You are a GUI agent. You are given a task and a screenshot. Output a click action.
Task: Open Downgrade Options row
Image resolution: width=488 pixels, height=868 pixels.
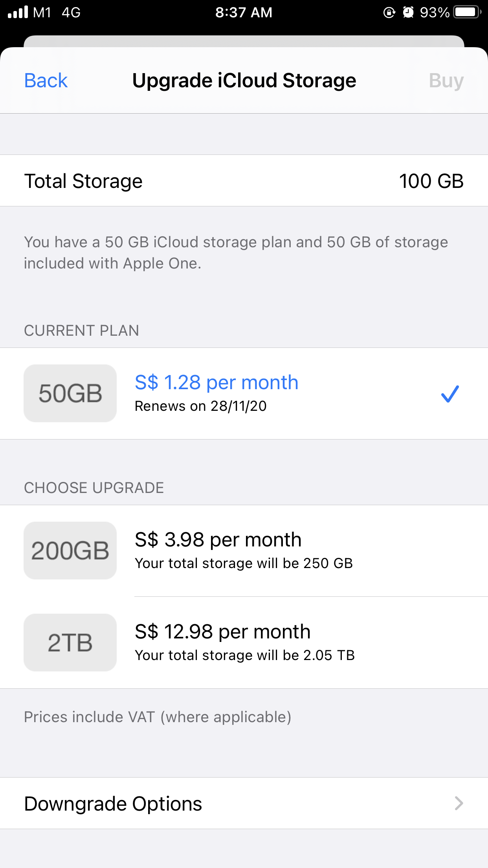[x=113, y=804]
